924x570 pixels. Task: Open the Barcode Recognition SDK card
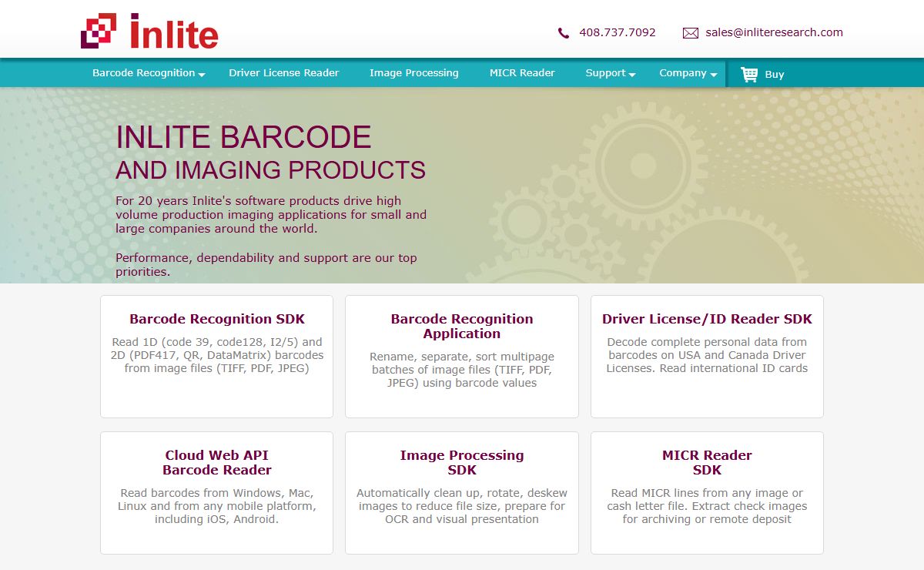click(217, 357)
